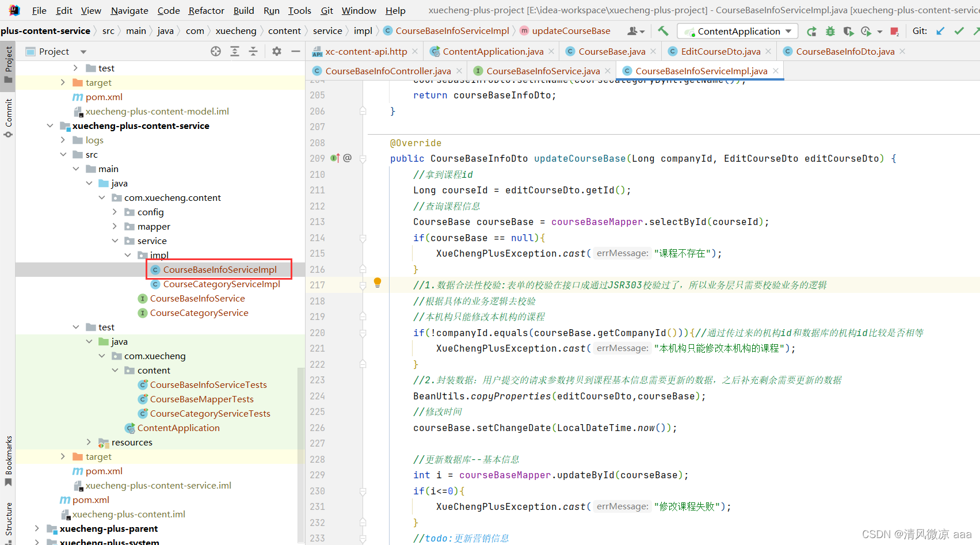Hide the Project tool window
This screenshot has height=545, width=980.
point(296,51)
